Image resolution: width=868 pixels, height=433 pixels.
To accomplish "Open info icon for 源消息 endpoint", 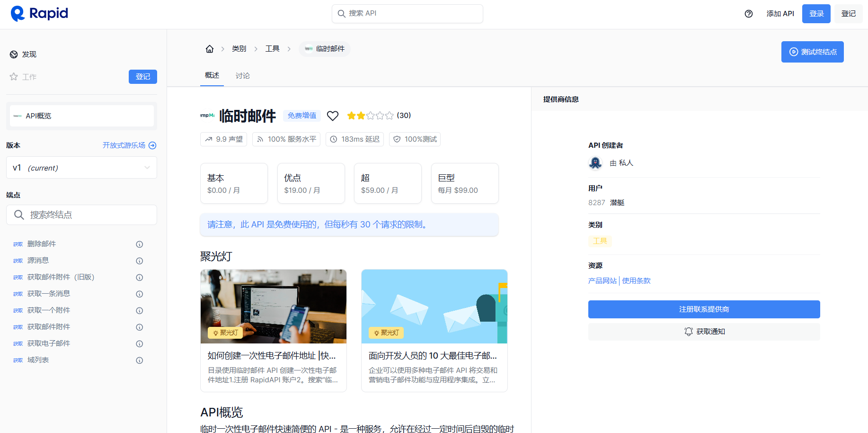I will [x=140, y=261].
